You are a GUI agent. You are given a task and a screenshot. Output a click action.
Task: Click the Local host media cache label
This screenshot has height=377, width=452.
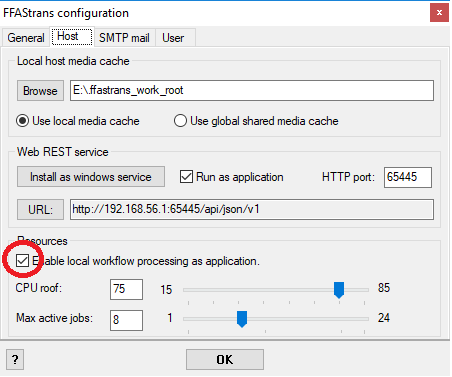pyautogui.click(x=73, y=61)
